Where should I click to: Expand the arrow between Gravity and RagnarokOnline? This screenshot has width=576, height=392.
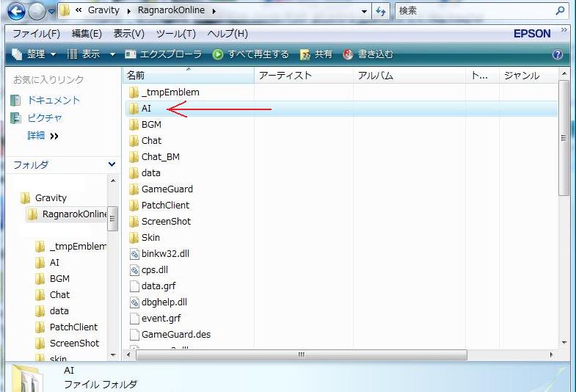point(129,12)
